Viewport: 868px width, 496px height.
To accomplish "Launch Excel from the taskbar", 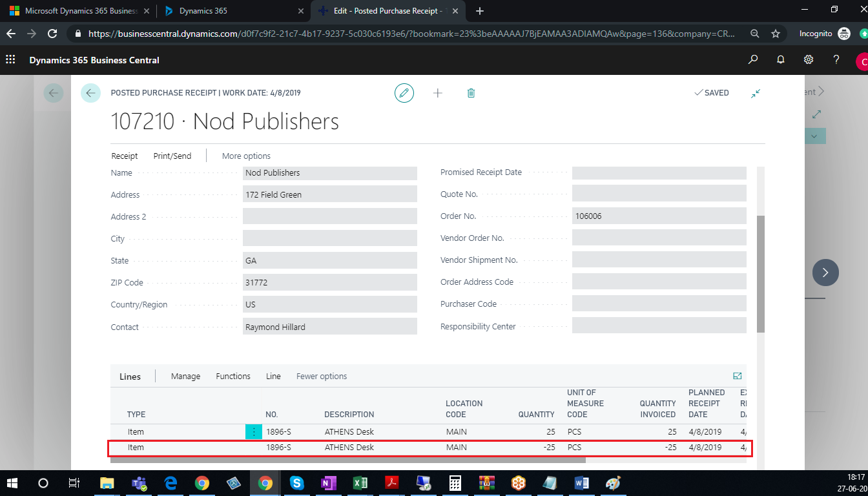I will 360,483.
